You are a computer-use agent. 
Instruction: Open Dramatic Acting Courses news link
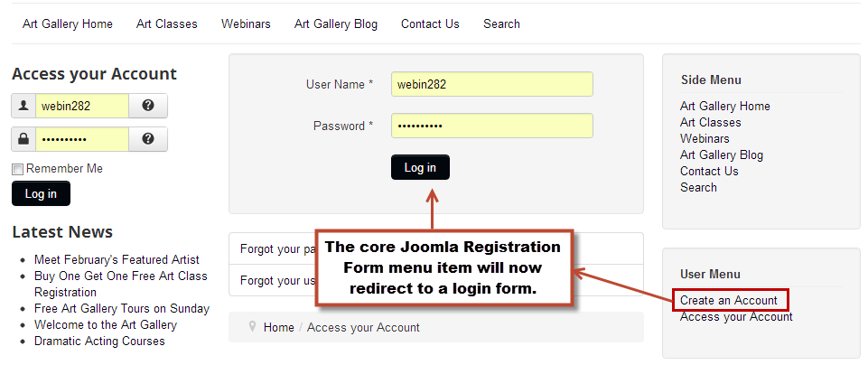click(99, 341)
